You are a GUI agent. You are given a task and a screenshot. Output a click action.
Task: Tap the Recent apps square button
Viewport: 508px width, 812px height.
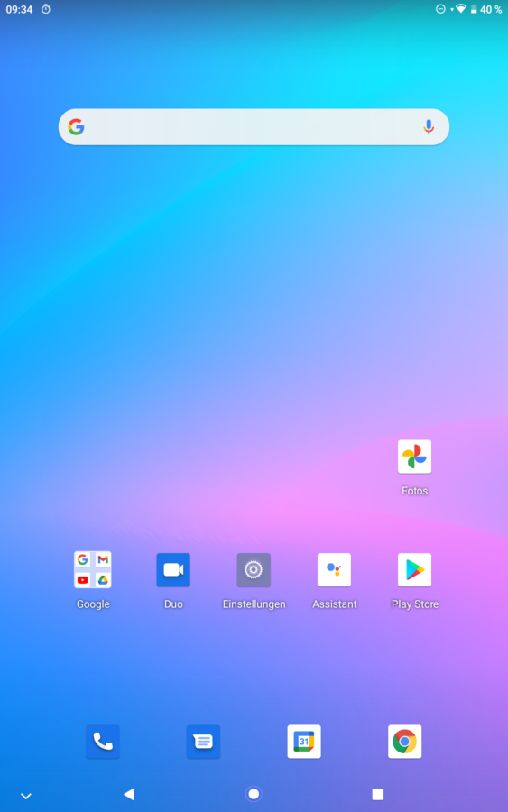click(378, 794)
